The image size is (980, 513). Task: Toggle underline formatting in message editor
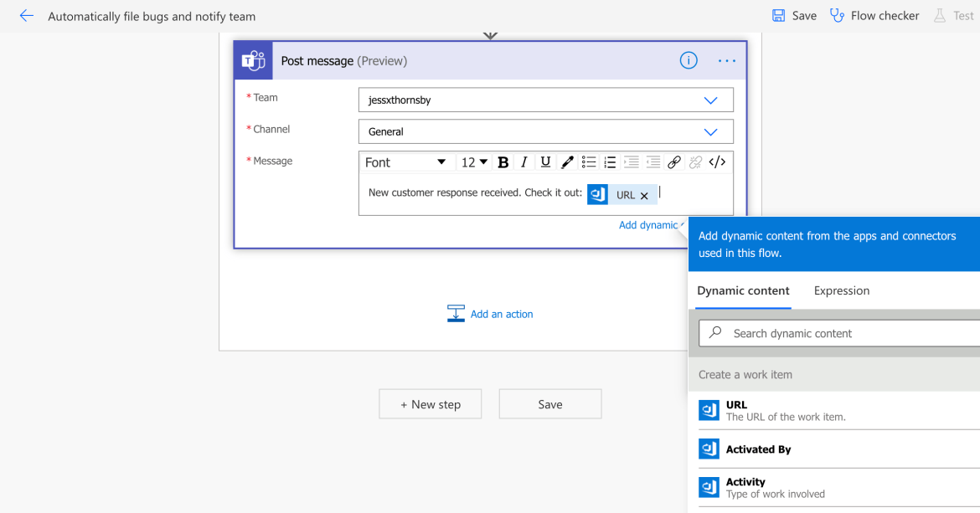tap(545, 162)
